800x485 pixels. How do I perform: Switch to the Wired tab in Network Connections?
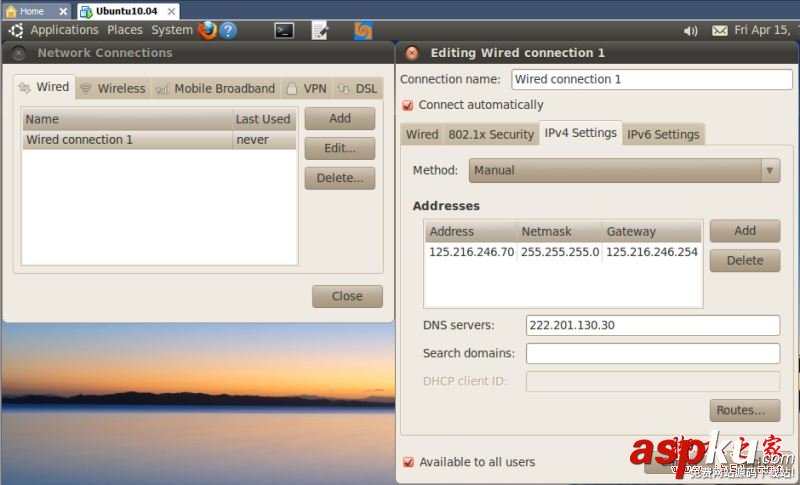point(44,87)
